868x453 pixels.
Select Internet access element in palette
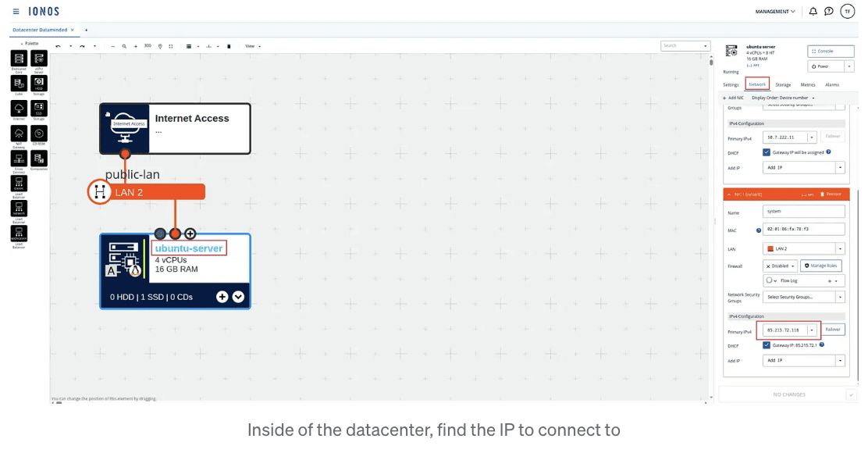click(19, 109)
